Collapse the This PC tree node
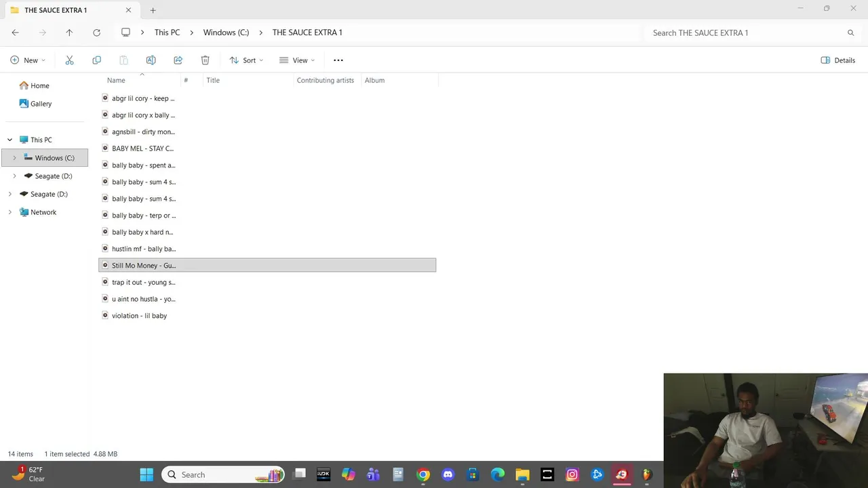The height and width of the screenshot is (488, 868). pos(9,140)
